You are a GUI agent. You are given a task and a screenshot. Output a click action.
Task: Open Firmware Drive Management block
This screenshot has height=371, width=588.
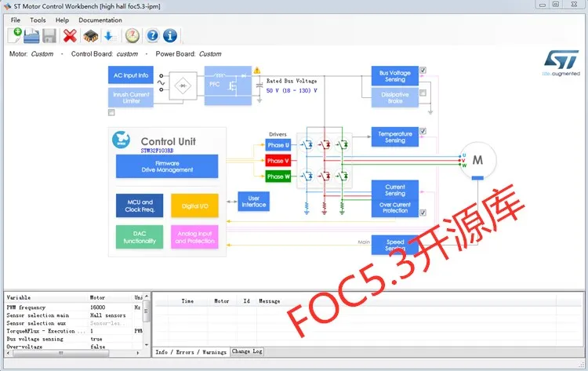[167, 166]
